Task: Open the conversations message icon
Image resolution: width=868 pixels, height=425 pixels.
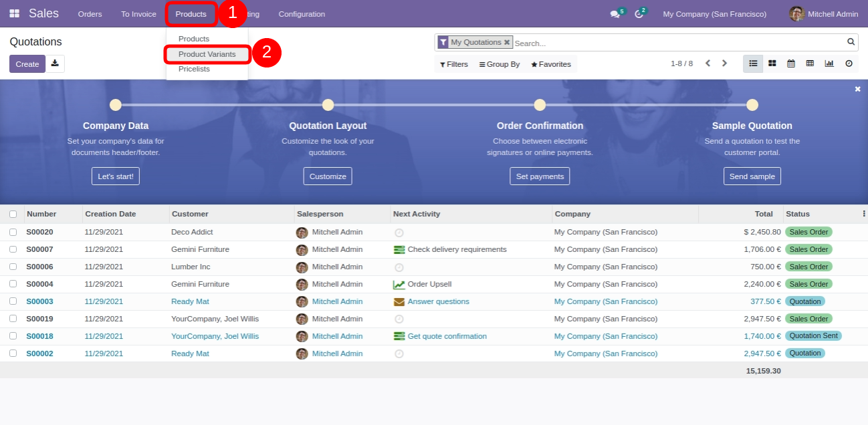Action: tap(615, 14)
